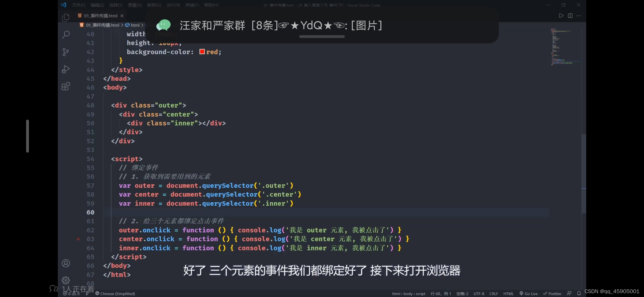Viewport: 644px width, 297px height.
Task: Open the Accounts icon in activity bar
Action: 66,263
